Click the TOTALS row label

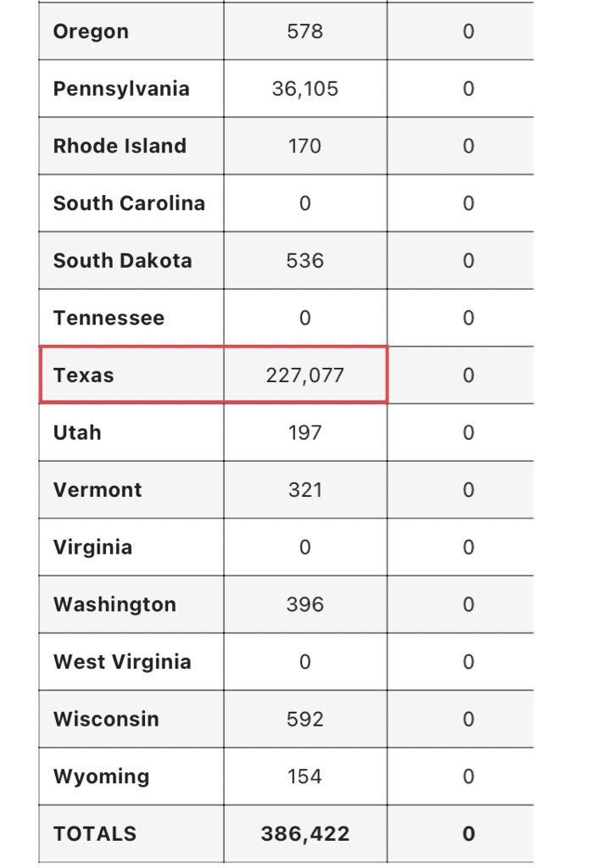[x=94, y=833]
